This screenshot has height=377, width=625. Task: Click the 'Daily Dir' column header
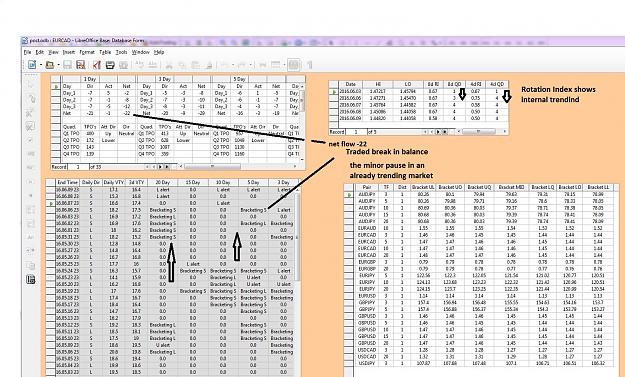[x=90, y=183]
